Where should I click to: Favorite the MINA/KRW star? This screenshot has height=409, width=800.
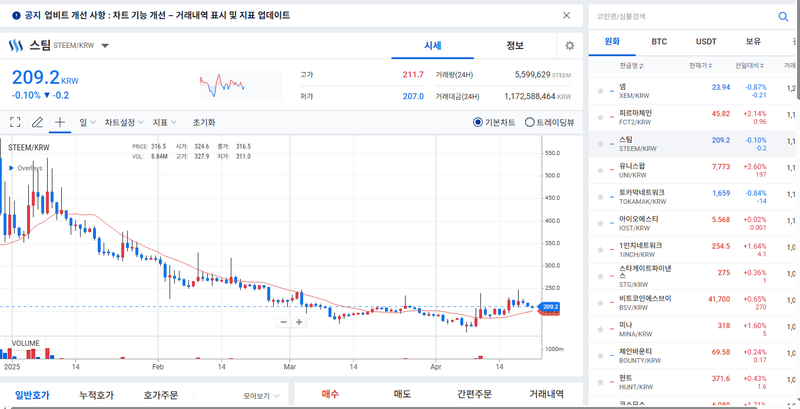(x=601, y=329)
